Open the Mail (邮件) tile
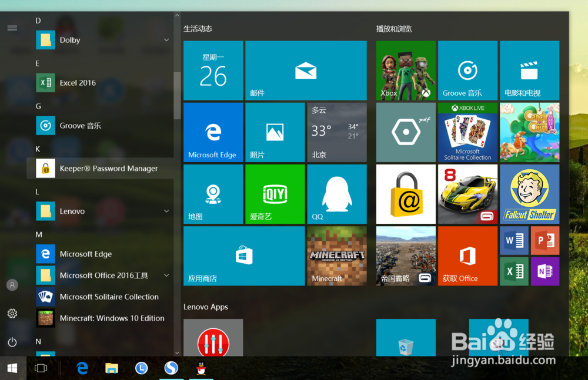Screen dimensions: 588x380 (x=306, y=70)
